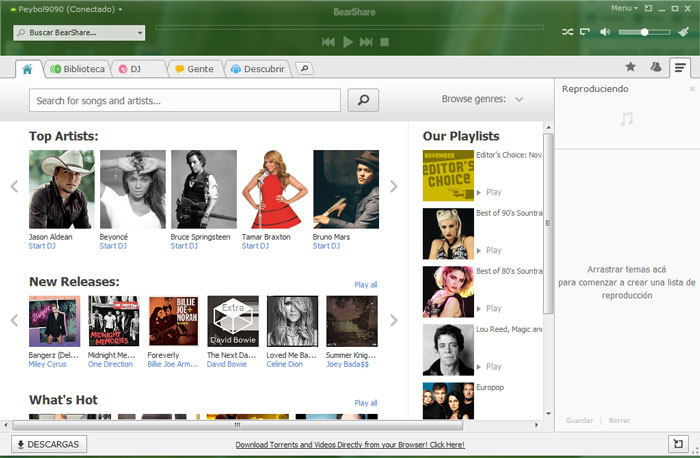Play all New Releases
Viewport: 700px width, 458px height.
tap(366, 285)
